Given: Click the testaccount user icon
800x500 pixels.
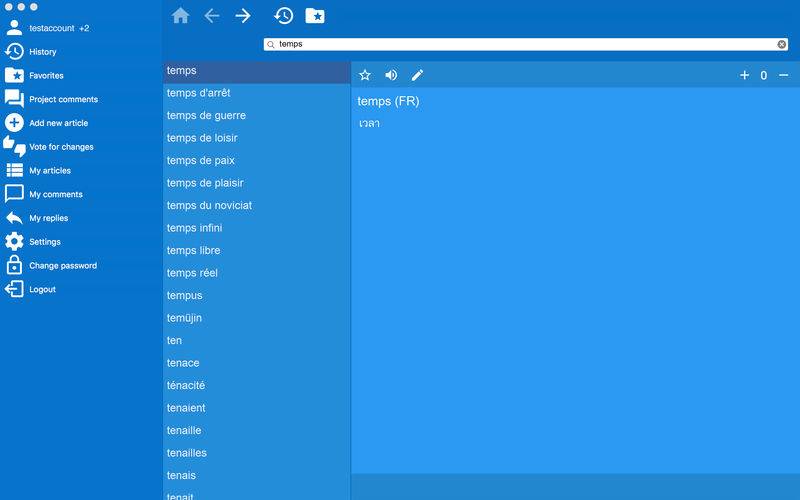Looking at the screenshot, I should click(x=14, y=28).
